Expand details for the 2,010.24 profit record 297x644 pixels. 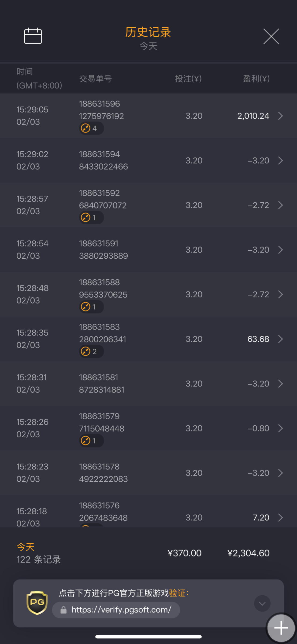click(280, 116)
